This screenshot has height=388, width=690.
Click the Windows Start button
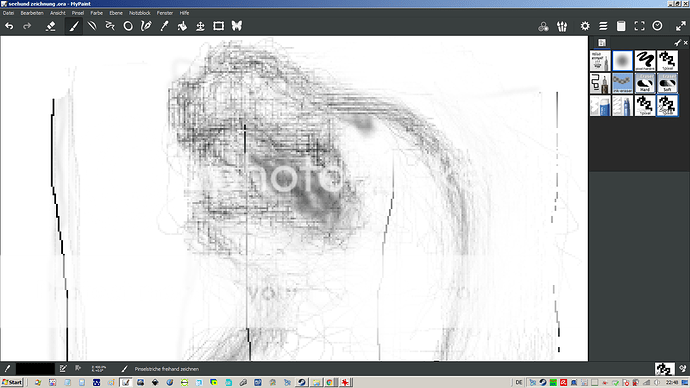pos(12,382)
